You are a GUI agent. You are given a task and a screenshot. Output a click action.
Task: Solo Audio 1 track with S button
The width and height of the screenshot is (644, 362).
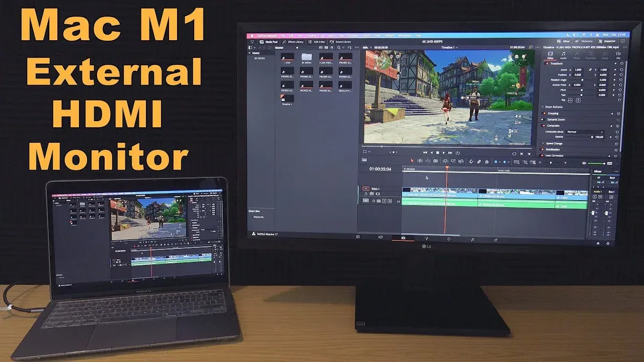pos(384,201)
